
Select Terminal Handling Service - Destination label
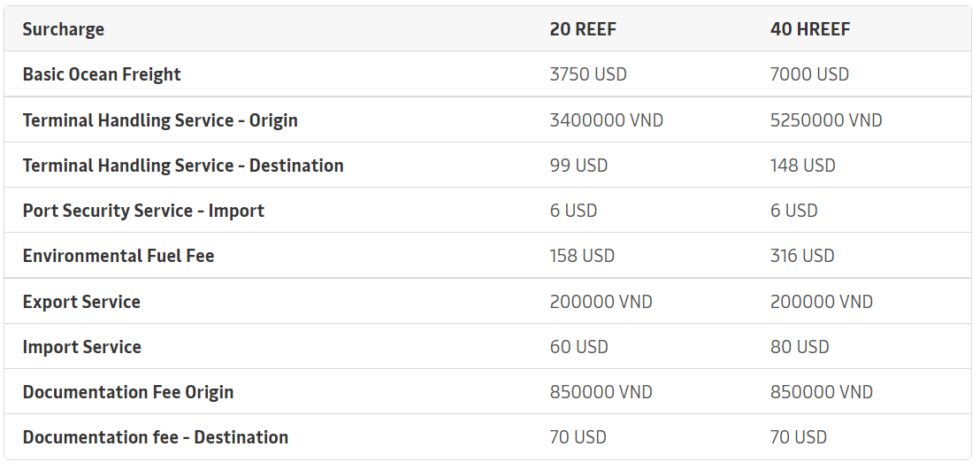[183, 166]
